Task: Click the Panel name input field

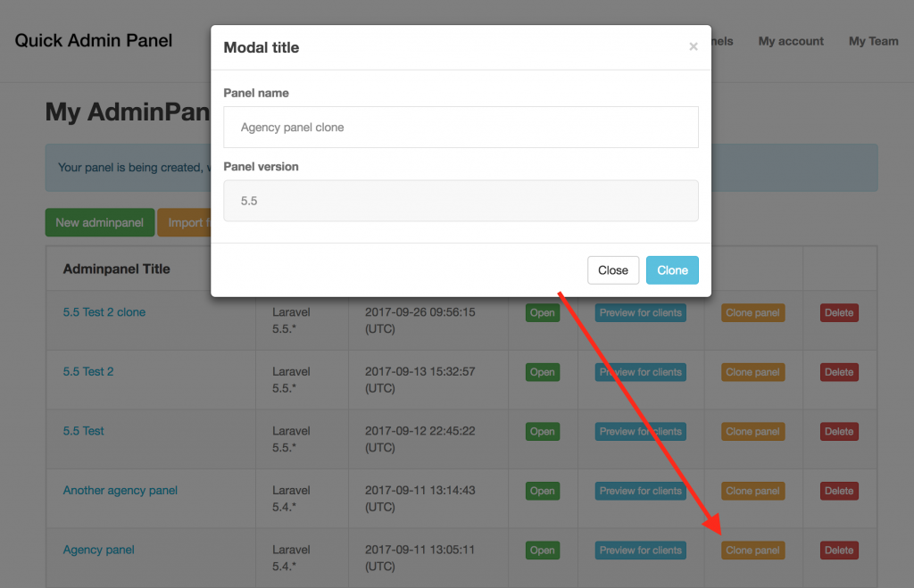Action: [x=461, y=127]
